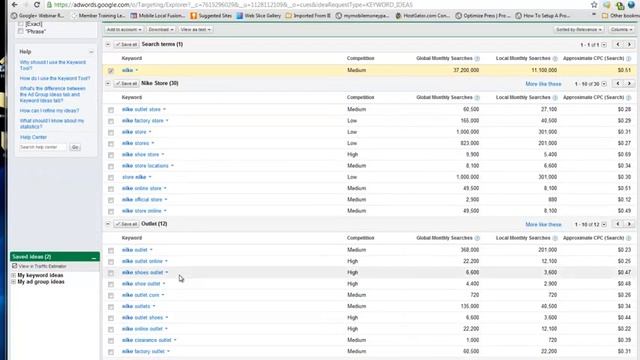Open the Web Slice Gallery bookmark

point(259,16)
